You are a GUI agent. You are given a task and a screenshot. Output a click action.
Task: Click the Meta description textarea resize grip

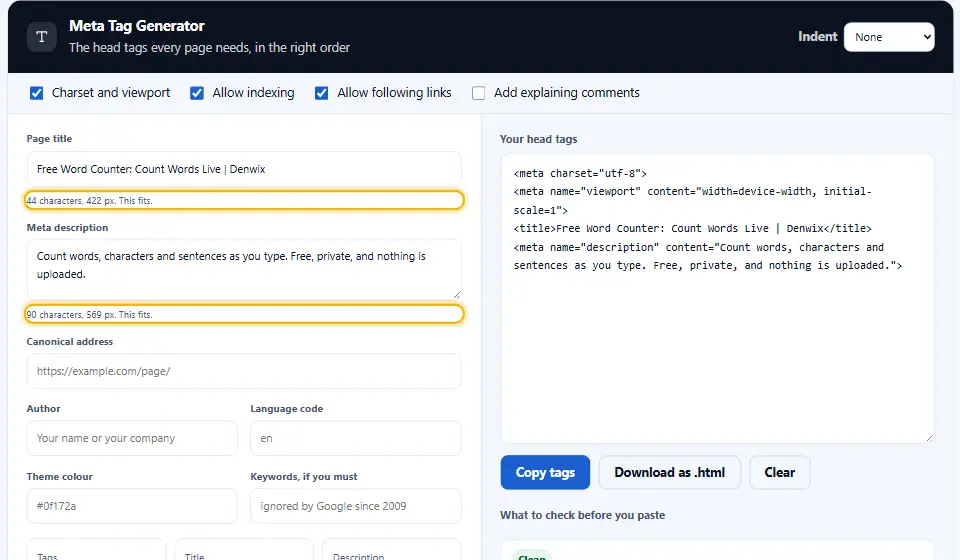456,294
